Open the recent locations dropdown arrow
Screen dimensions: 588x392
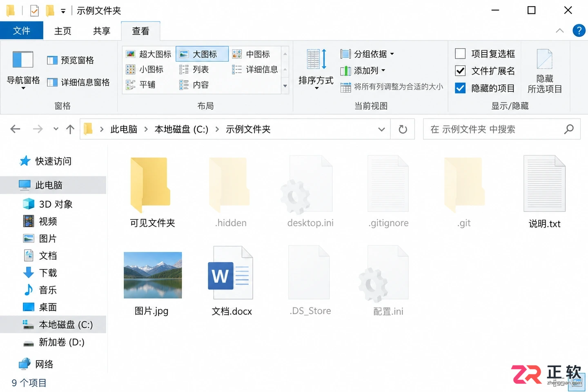click(56, 129)
